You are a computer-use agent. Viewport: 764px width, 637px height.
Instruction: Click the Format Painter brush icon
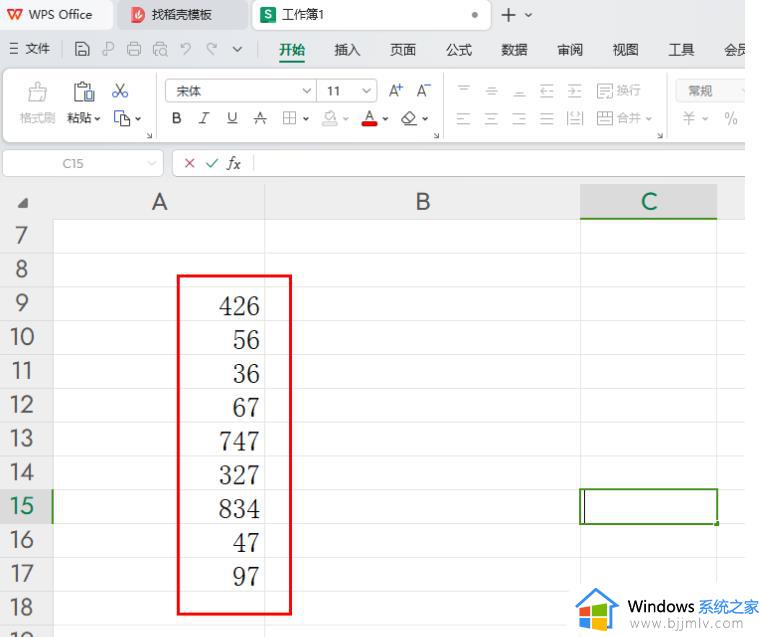pyautogui.click(x=37, y=92)
